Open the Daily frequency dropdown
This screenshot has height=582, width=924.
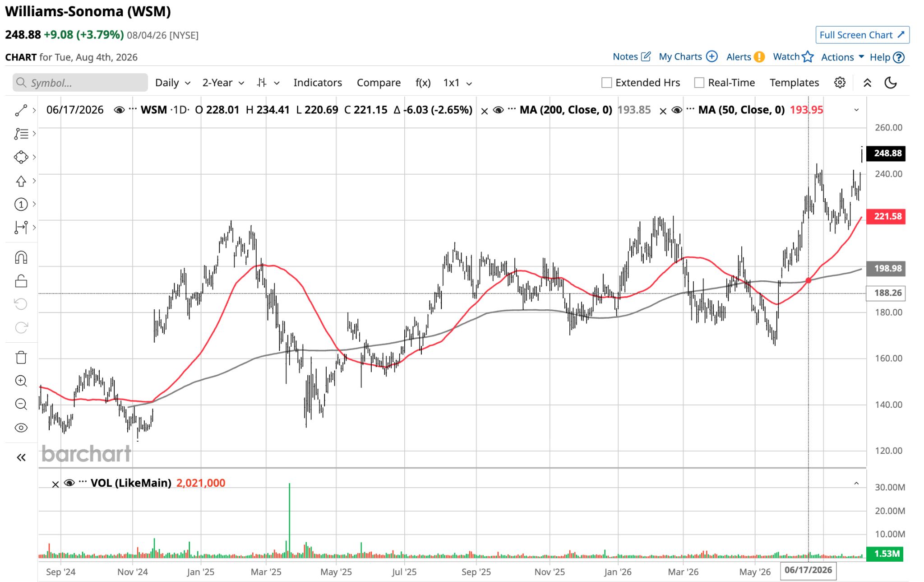(x=173, y=83)
